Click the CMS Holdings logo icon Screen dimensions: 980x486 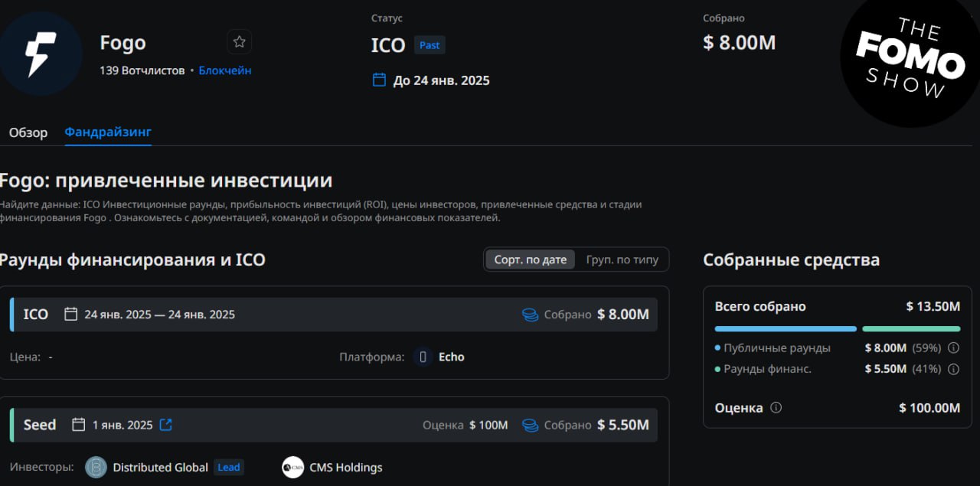tap(292, 467)
